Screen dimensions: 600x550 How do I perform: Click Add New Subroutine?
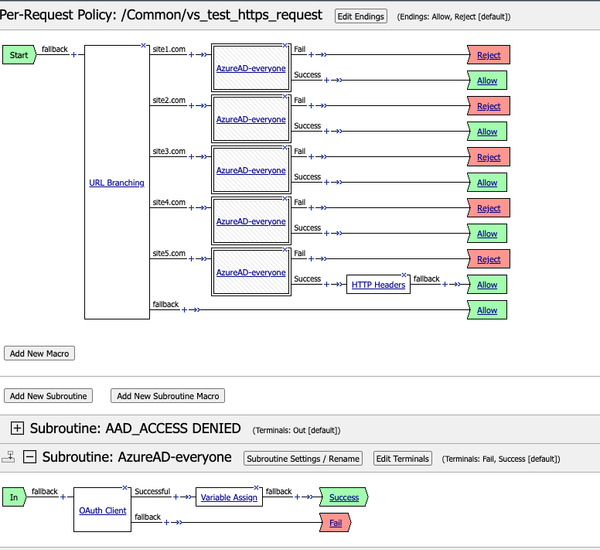tap(50, 396)
